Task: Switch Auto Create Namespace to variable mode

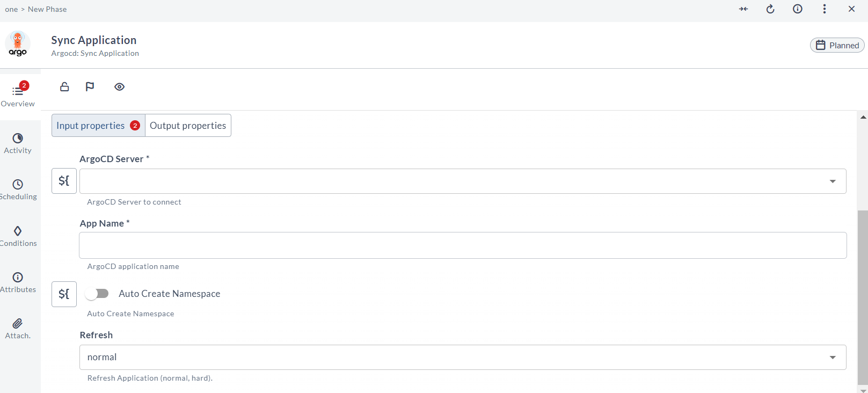Action: [x=64, y=294]
